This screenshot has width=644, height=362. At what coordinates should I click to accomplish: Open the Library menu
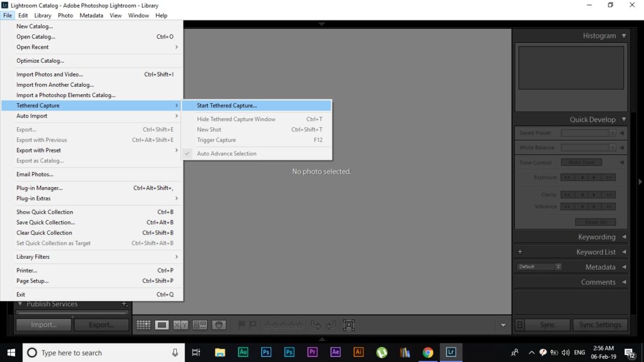(43, 15)
